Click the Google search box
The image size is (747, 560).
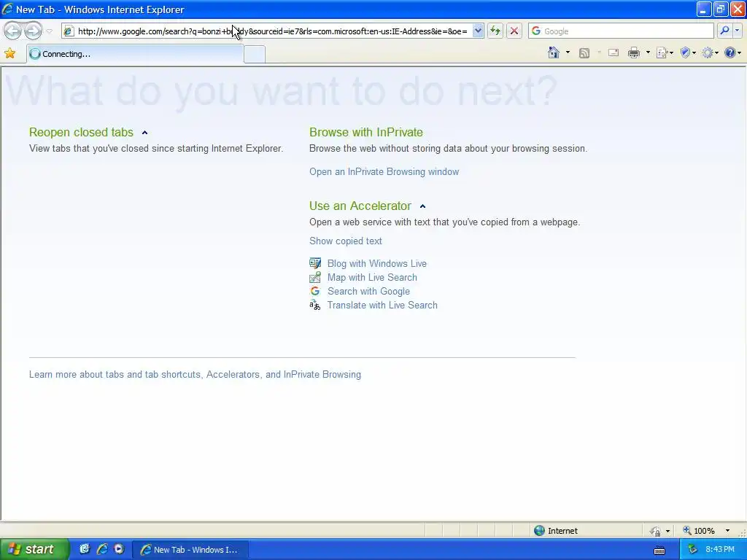621,31
